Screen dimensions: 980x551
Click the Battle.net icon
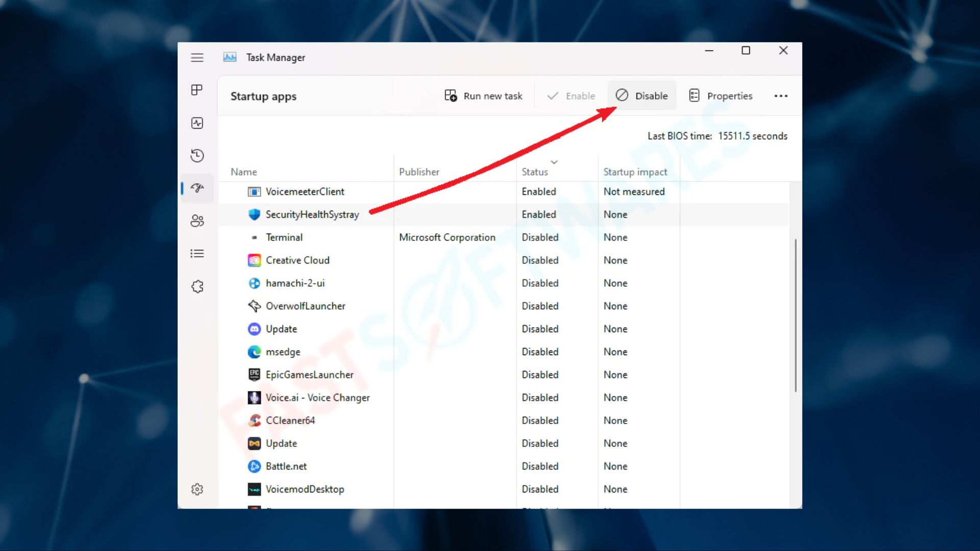[x=254, y=466]
